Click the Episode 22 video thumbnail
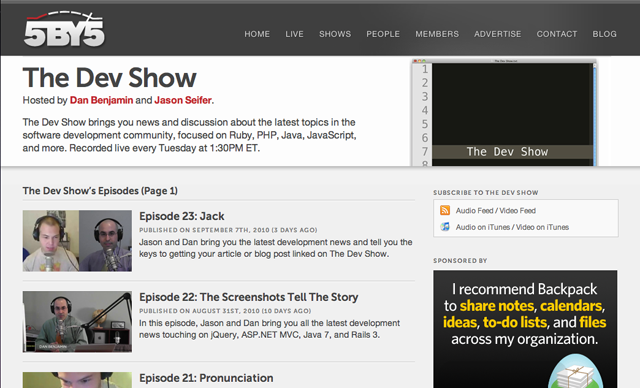 click(x=77, y=321)
